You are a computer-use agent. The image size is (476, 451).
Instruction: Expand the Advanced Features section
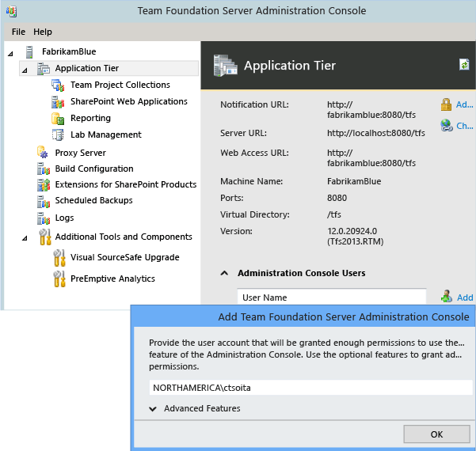coord(153,409)
